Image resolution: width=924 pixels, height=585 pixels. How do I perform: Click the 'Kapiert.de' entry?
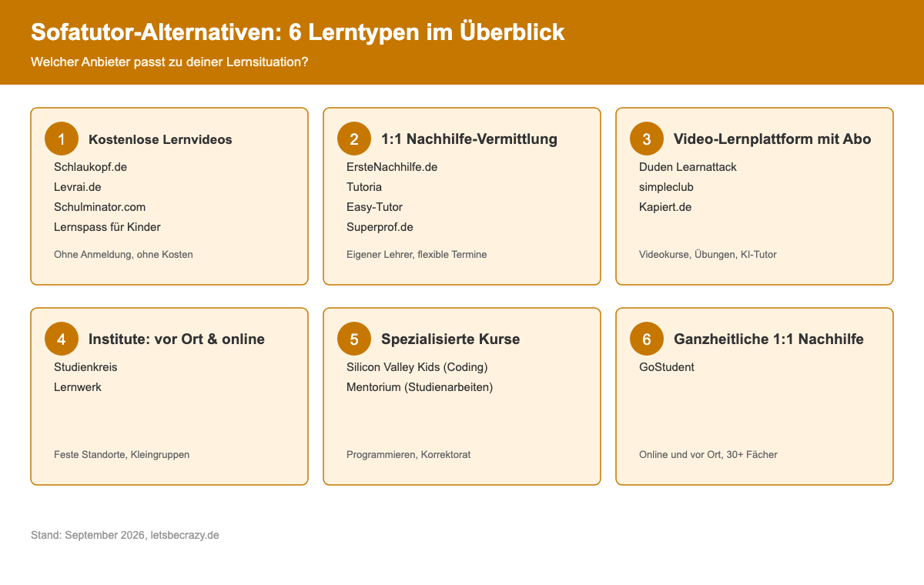665,207
